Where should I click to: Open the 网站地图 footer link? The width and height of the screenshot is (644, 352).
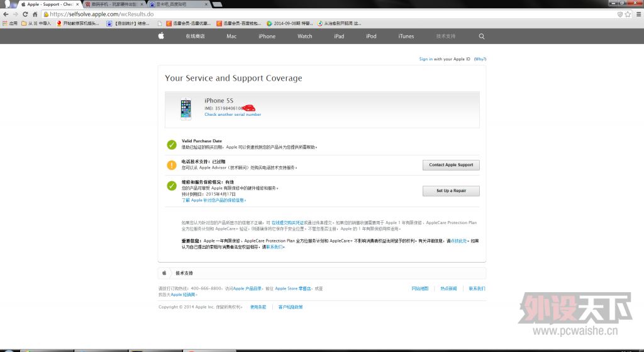[419, 288]
